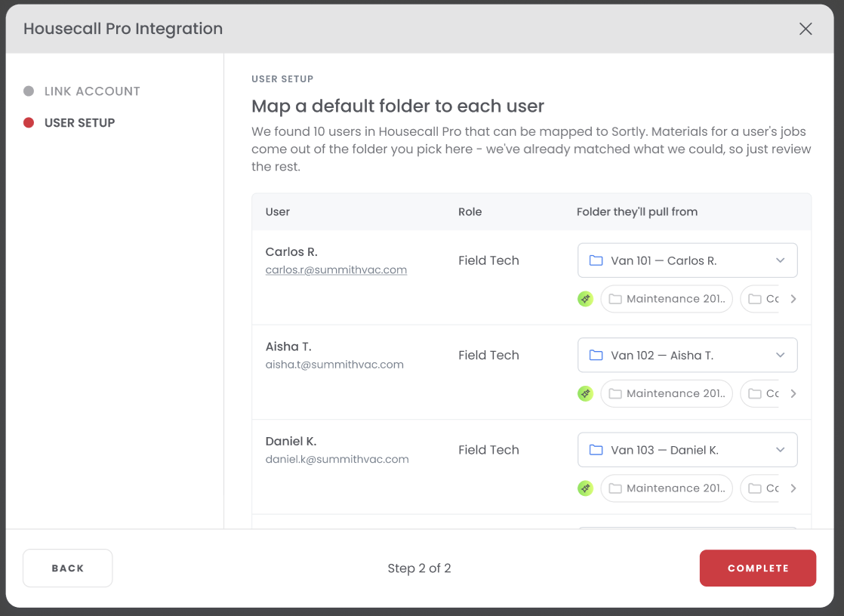This screenshot has width=844, height=616.
Task: Click suggestion sparkle icon in Daniel K. row
Action: coord(585,488)
